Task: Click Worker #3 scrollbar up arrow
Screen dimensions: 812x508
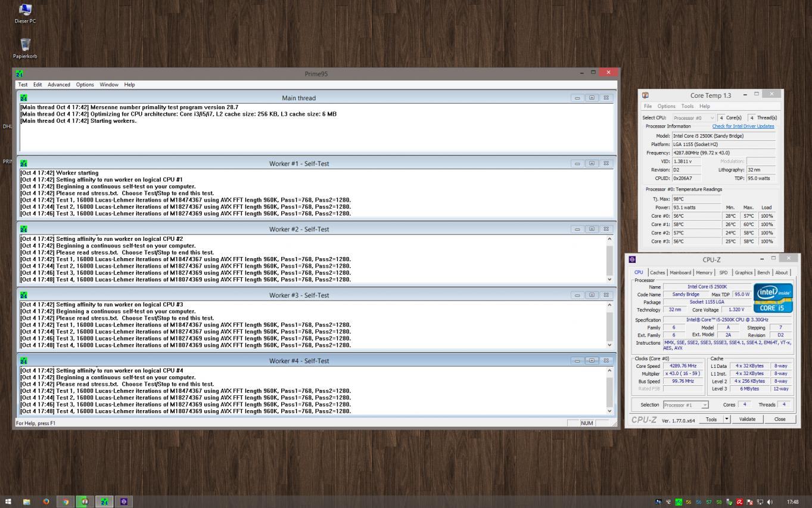Action: pos(609,305)
